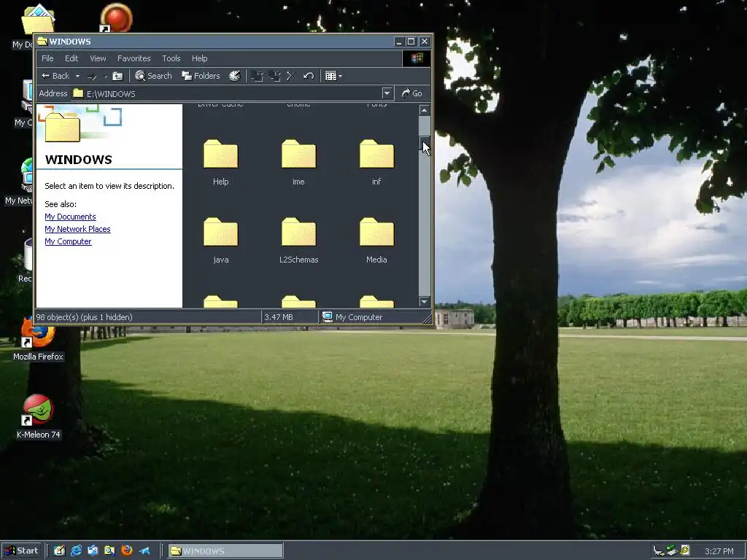The height and width of the screenshot is (560, 747).
Task: Click My Computer zone in status bar
Action: [352, 317]
